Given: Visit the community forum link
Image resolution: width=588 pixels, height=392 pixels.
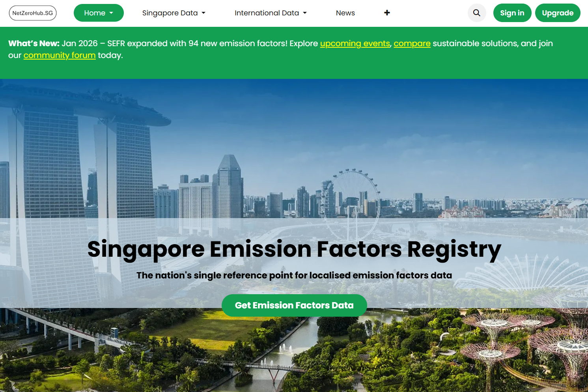Looking at the screenshot, I should point(60,55).
